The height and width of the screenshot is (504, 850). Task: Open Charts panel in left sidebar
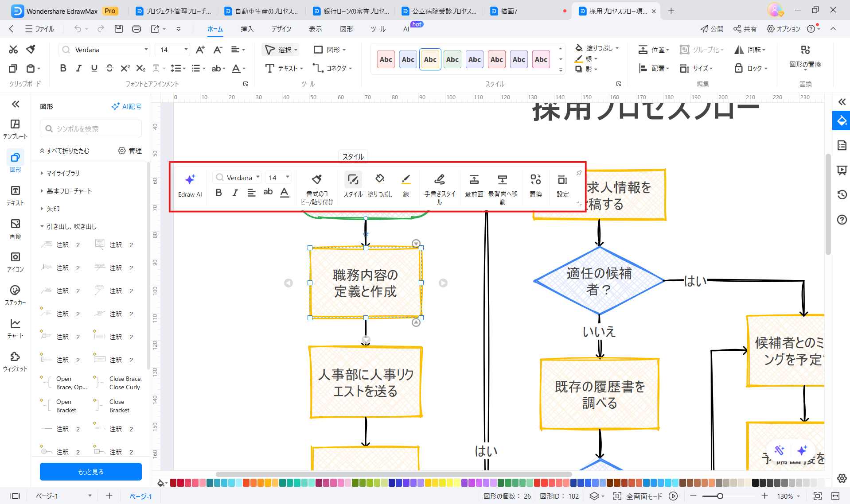click(x=15, y=328)
